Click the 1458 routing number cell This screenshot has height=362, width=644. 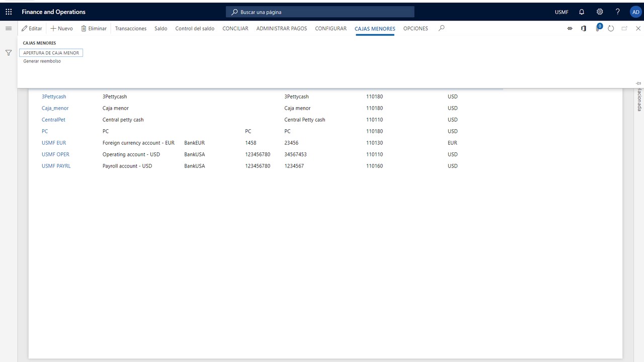251,143
